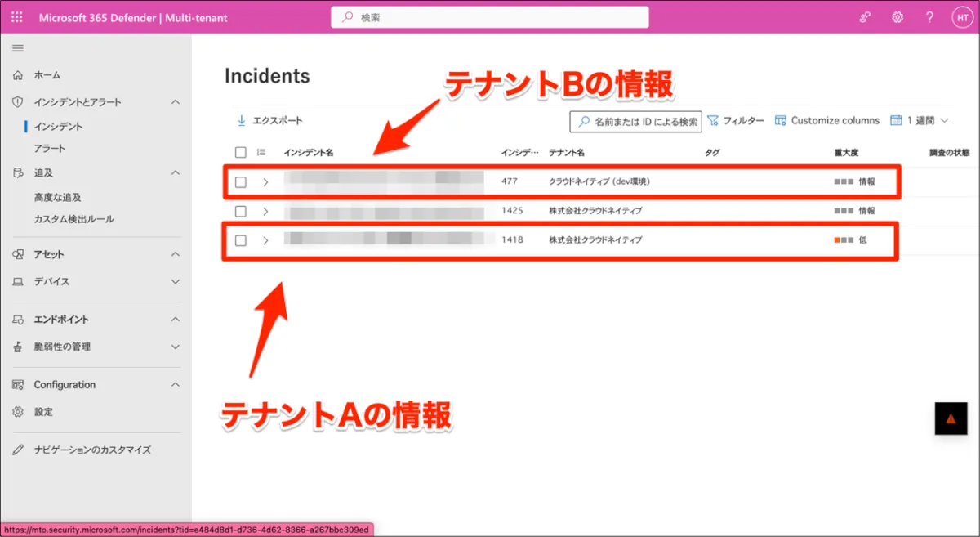Collapse the 追及 section chevron

(175, 173)
